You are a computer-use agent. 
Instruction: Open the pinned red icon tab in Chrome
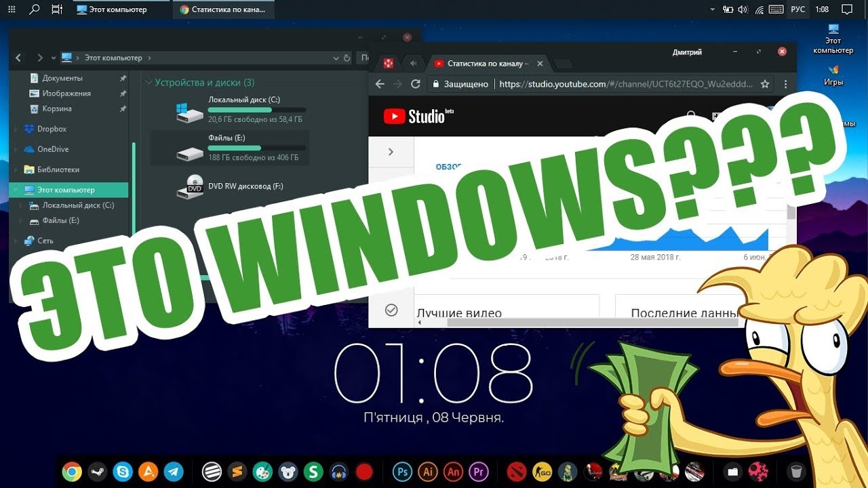[389, 63]
